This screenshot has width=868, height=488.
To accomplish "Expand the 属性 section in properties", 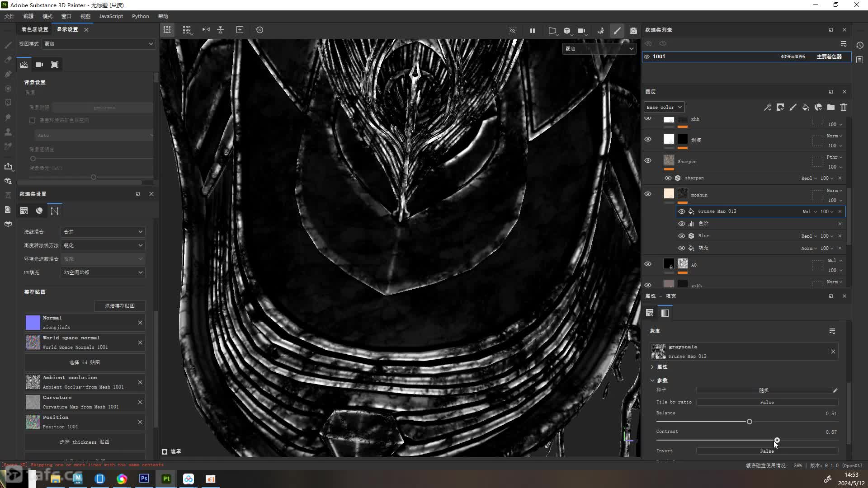I will 652,367.
